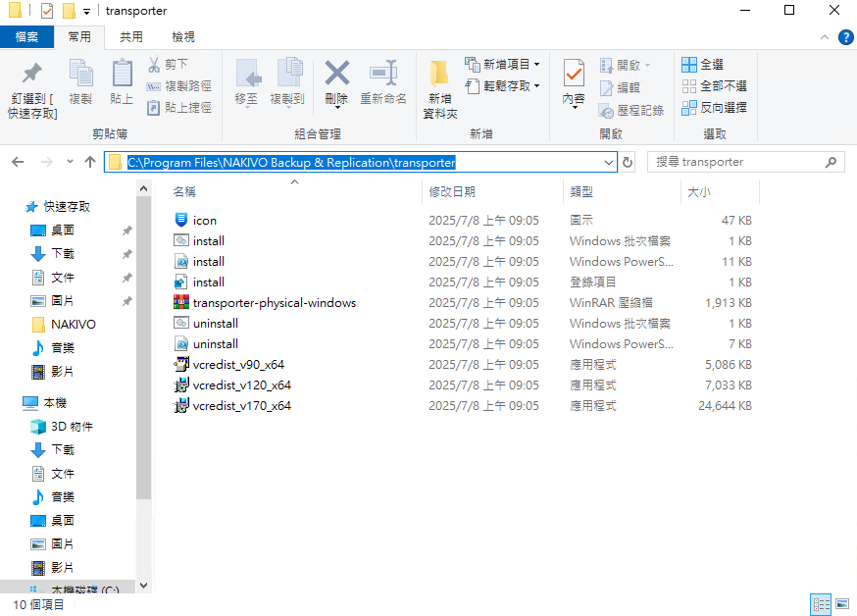This screenshot has width=857, height=616.
Task: Open the 複製到 copy-to menu
Action: (x=287, y=83)
